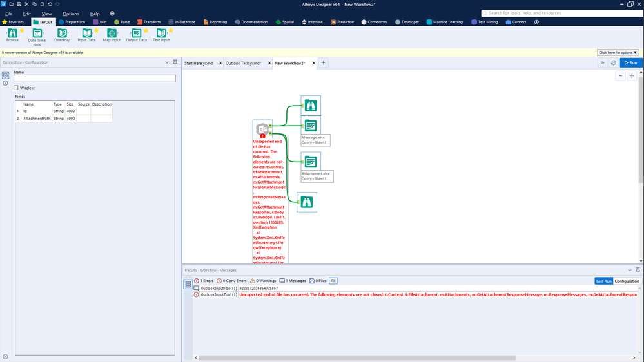Click the cut scissors icon

click(26, 4)
